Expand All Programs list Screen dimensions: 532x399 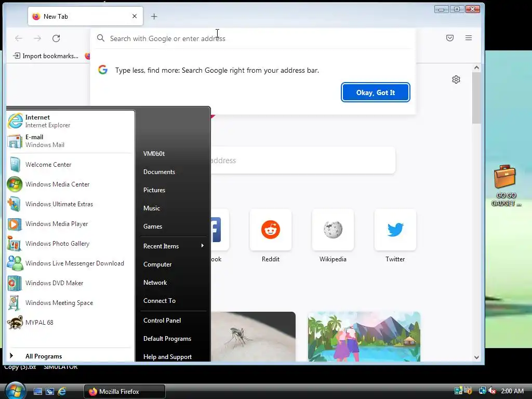pos(70,356)
